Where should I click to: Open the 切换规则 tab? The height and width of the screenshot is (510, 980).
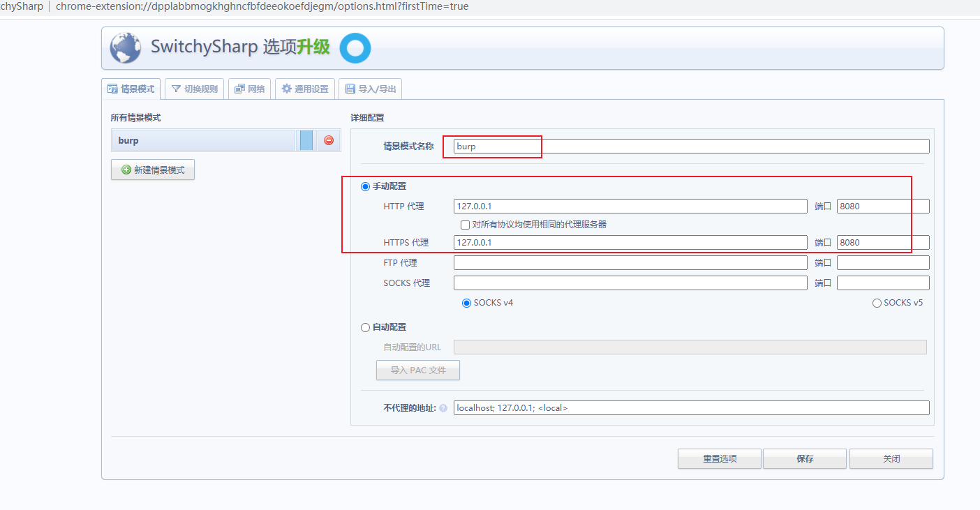click(195, 89)
